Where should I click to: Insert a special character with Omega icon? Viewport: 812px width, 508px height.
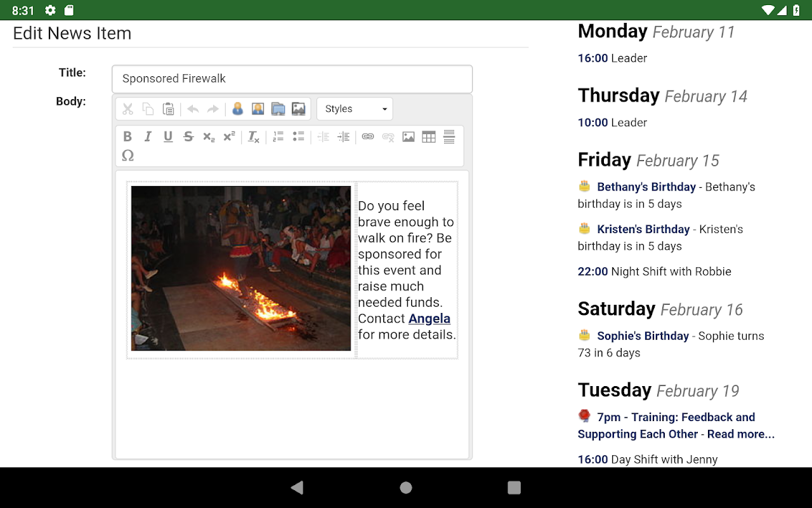[128, 156]
